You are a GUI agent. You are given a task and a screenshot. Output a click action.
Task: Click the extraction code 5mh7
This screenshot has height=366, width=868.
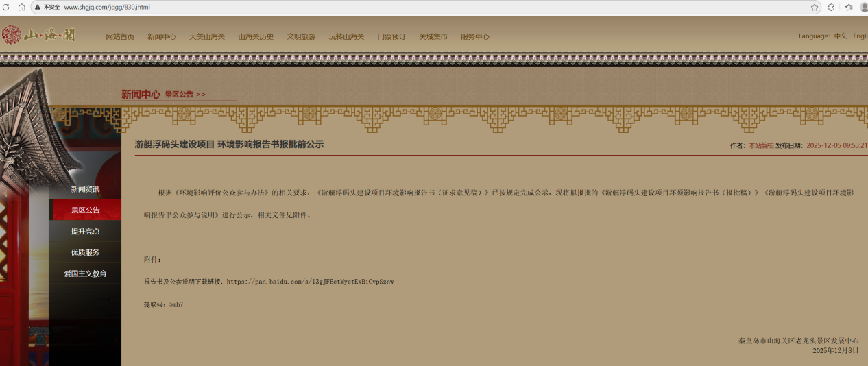[x=176, y=304]
